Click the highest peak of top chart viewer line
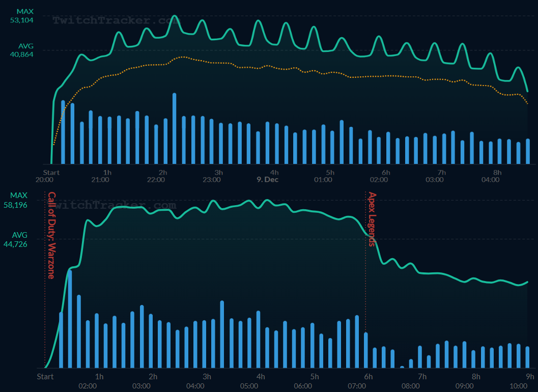This screenshot has height=392, width=538. [x=175, y=16]
